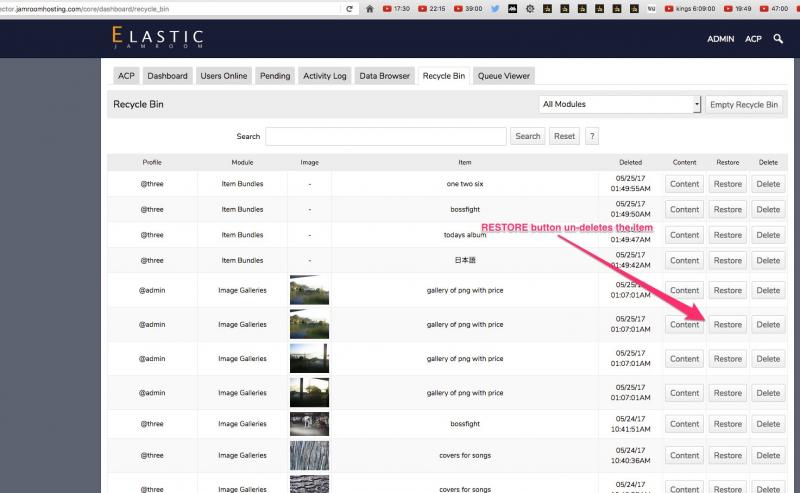The image size is (800, 493).
Task: Expand the All Modules dropdown
Action: (x=619, y=104)
